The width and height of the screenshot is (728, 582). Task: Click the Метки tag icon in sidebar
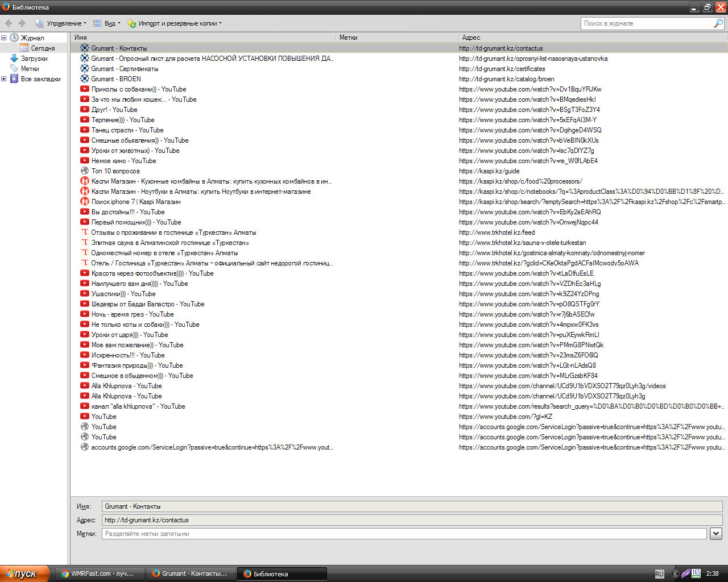tap(14, 69)
